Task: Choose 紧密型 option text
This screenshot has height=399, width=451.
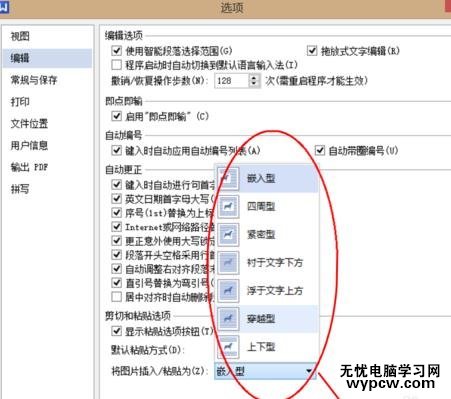Action: click(261, 235)
